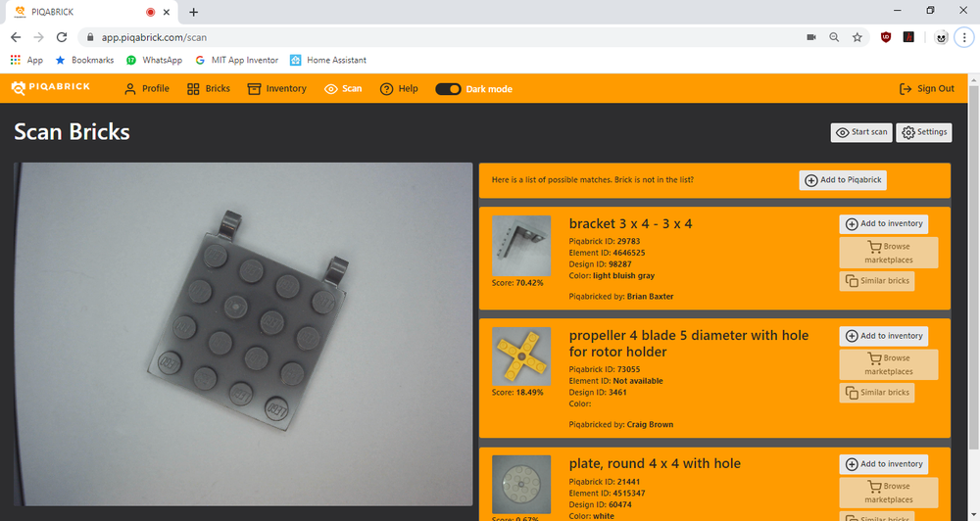The height and width of the screenshot is (521, 980).
Task: Open the App shortcuts bookmark
Action: [26, 60]
